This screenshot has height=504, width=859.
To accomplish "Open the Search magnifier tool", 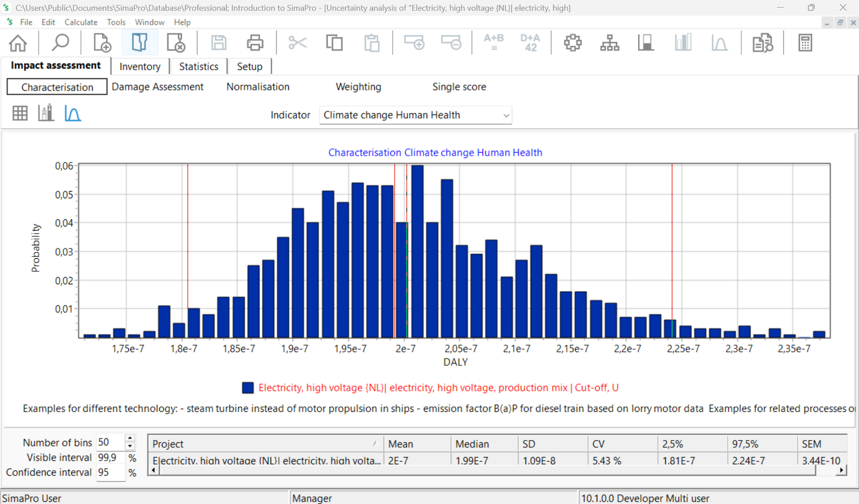I will [x=60, y=43].
